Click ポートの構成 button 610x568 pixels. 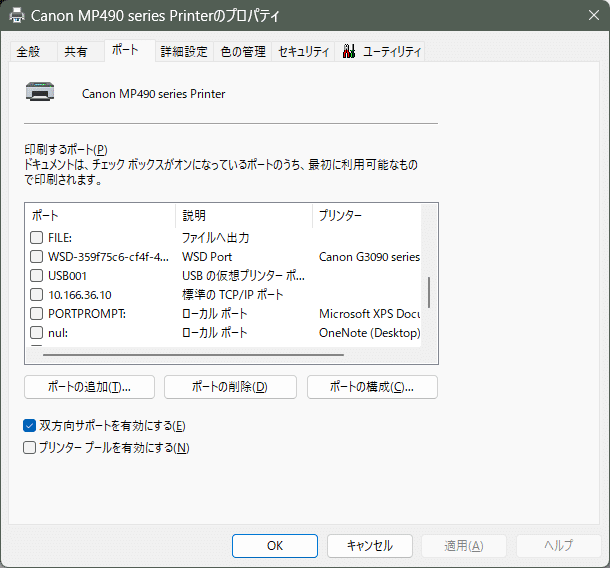pos(372,387)
